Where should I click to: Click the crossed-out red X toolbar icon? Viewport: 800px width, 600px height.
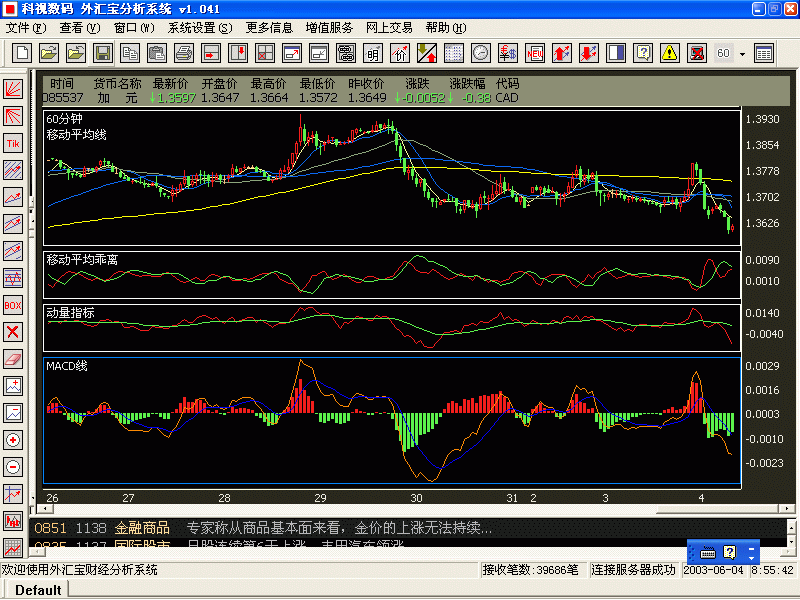point(696,53)
